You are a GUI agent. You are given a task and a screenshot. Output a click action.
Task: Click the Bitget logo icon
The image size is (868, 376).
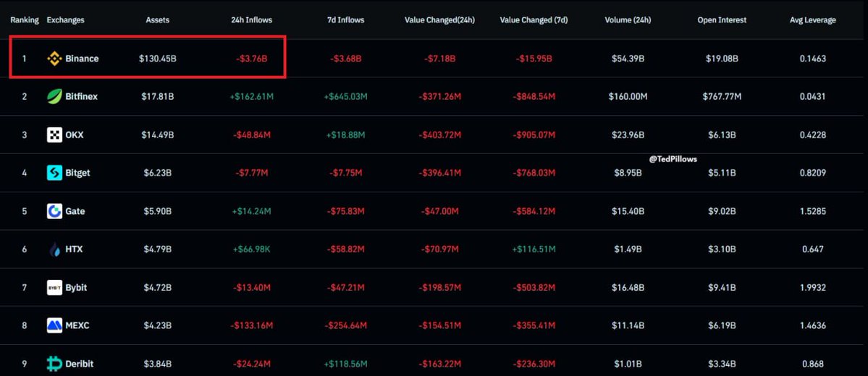(x=54, y=173)
